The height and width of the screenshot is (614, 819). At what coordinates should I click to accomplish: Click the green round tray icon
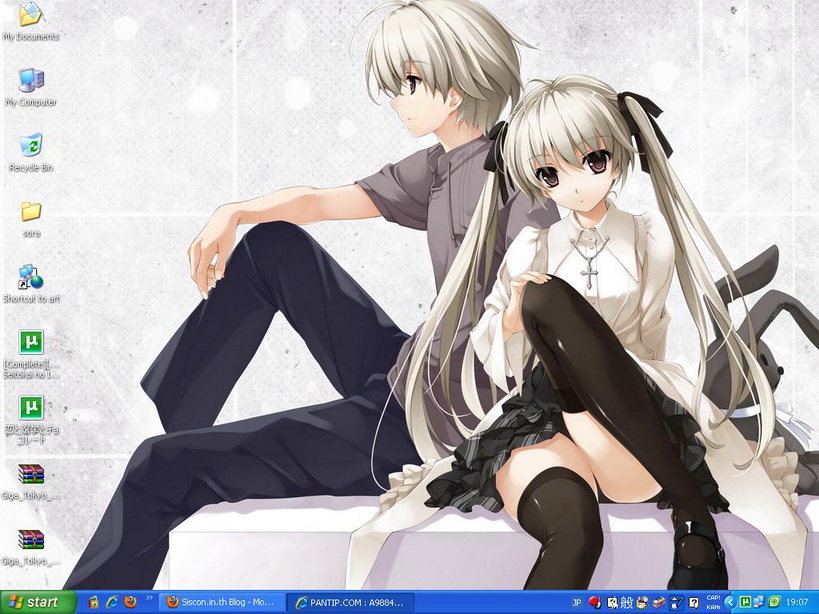(x=775, y=603)
